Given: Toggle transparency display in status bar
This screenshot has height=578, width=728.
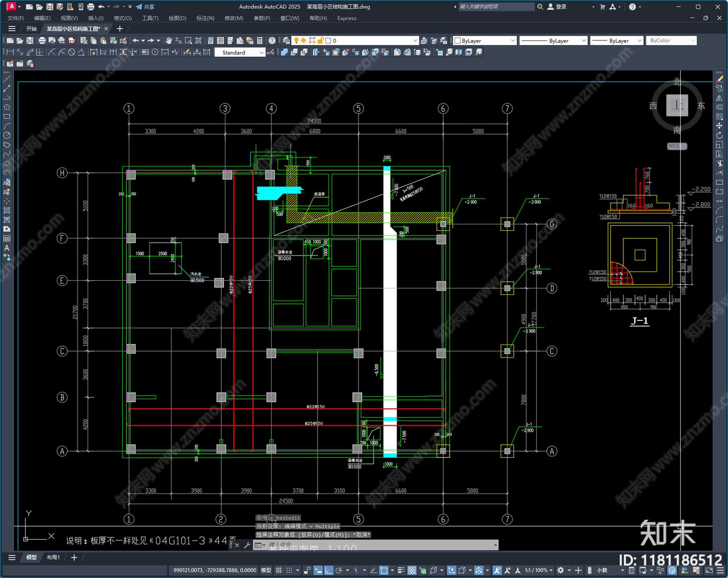Looking at the screenshot, I should point(412,570).
